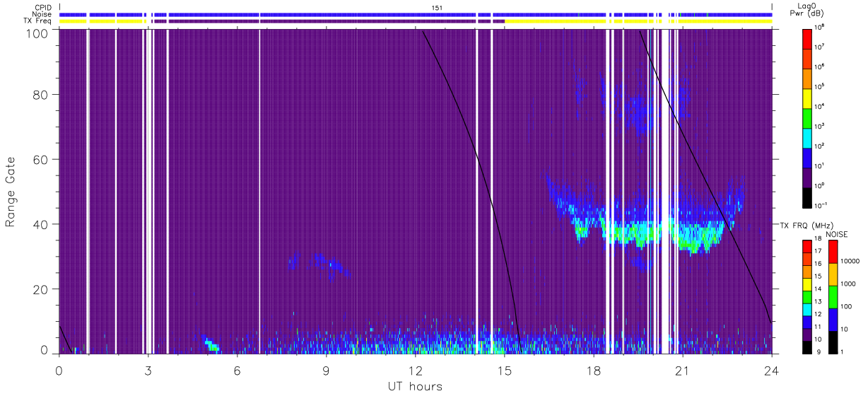Click the '15' tick on the UT hours axis
The width and height of the screenshot is (868, 401).
(505, 370)
